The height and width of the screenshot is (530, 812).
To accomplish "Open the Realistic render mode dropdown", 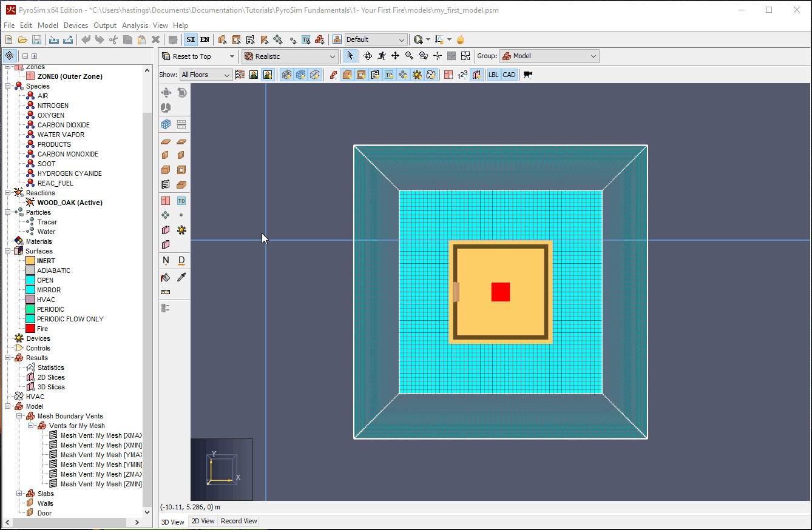I will pos(290,56).
